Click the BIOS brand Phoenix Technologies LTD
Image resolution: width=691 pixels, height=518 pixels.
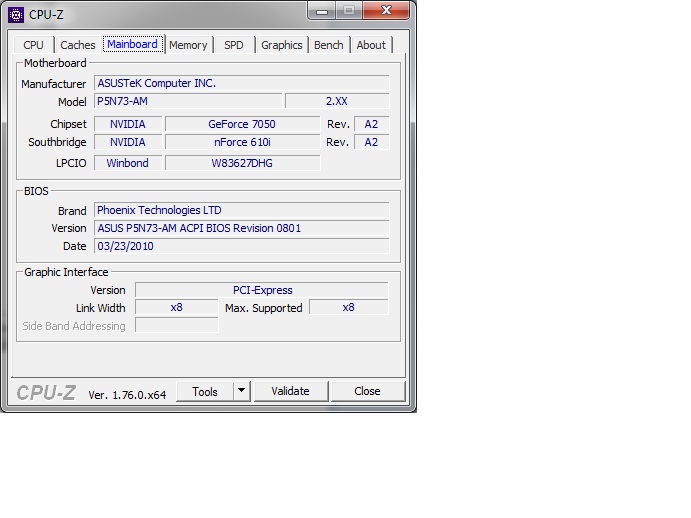pyautogui.click(x=241, y=210)
